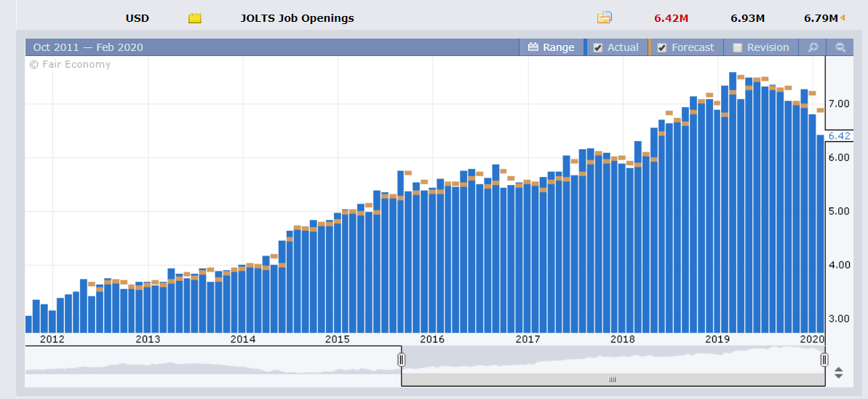
Task: Click the 2020 x-axis label
Action: [x=812, y=339]
